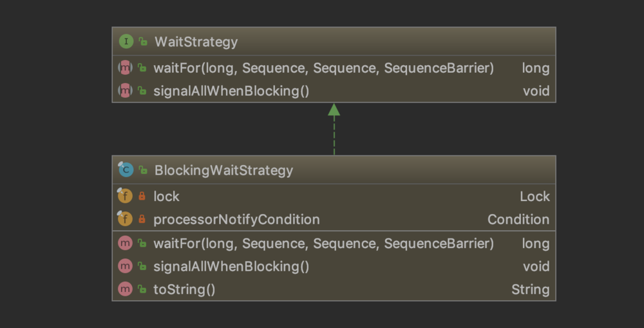
Task: Click the String return type of toString()
Action: click(530, 289)
